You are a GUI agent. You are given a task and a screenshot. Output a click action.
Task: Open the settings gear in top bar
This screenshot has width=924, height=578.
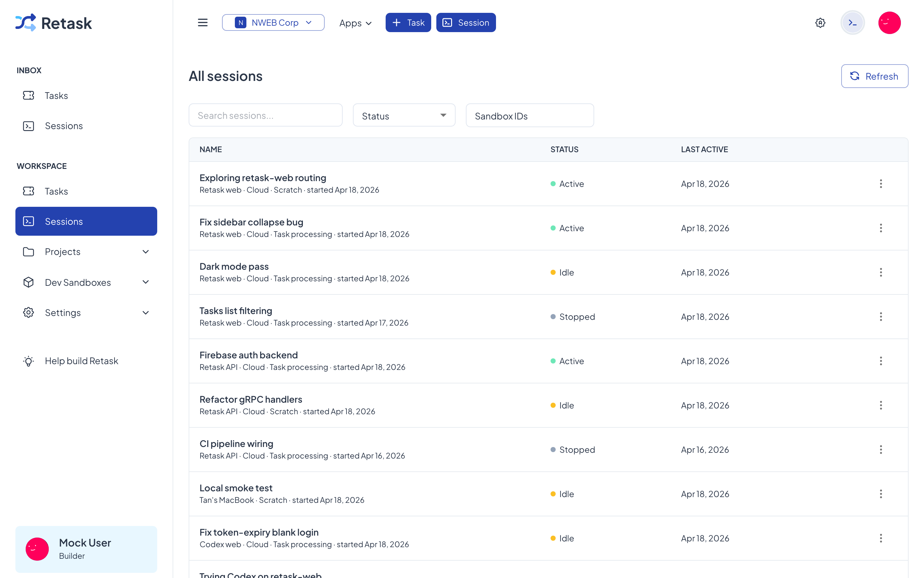(x=820, y=22)
